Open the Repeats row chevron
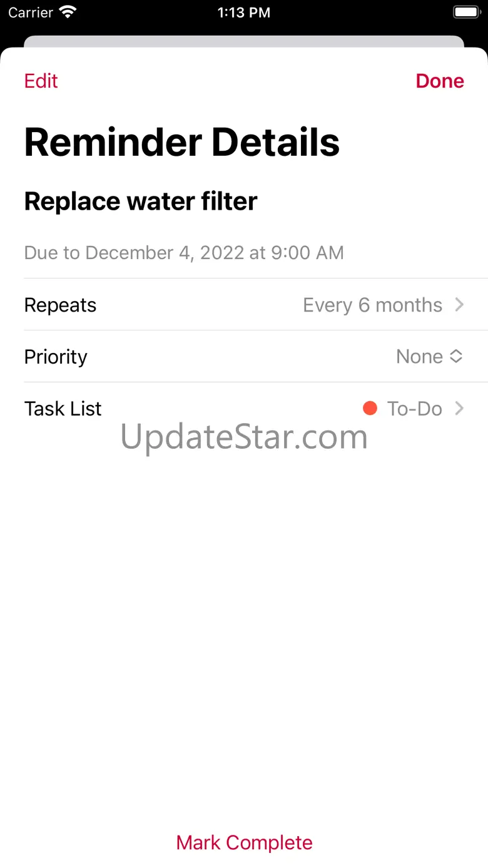This screenshot has width=488, height=868. point(460,305)
